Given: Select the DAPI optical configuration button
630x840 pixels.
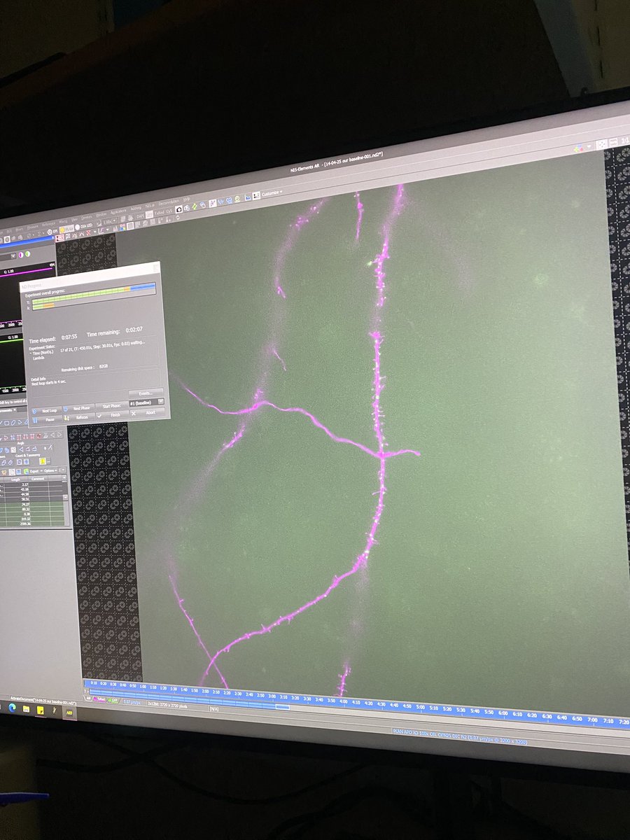Looking at the screenshot, I should (140, 216).
